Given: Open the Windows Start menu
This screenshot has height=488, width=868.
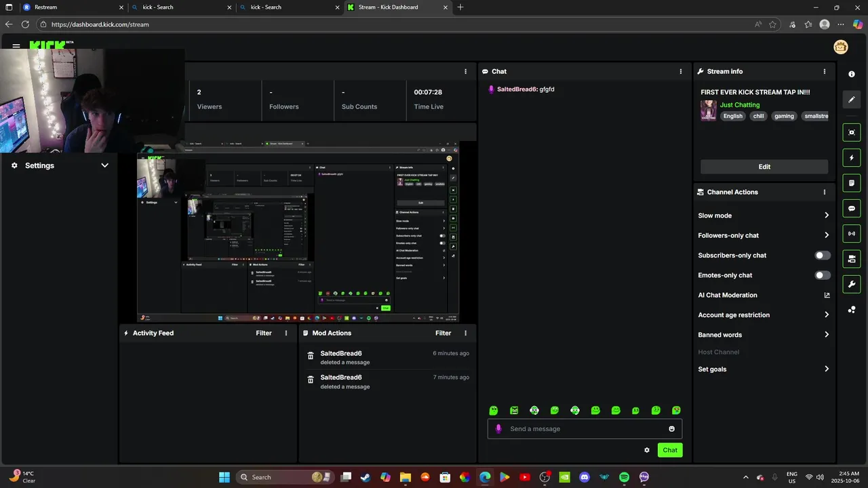Looking at the screenshot, I should 224,477.
